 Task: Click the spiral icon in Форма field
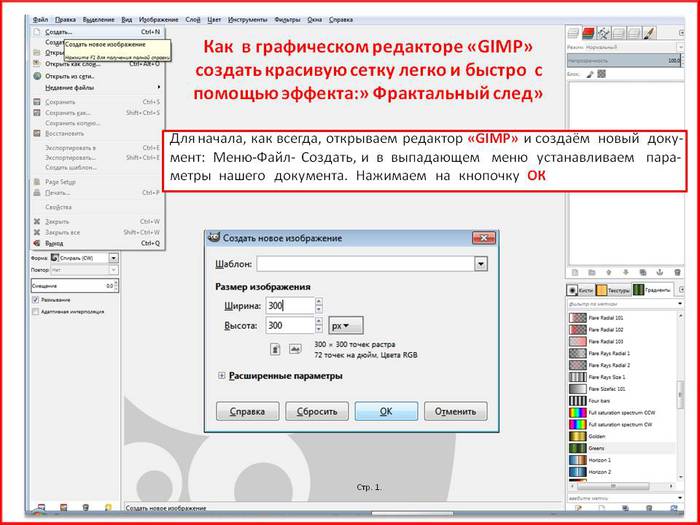point(54,258)
